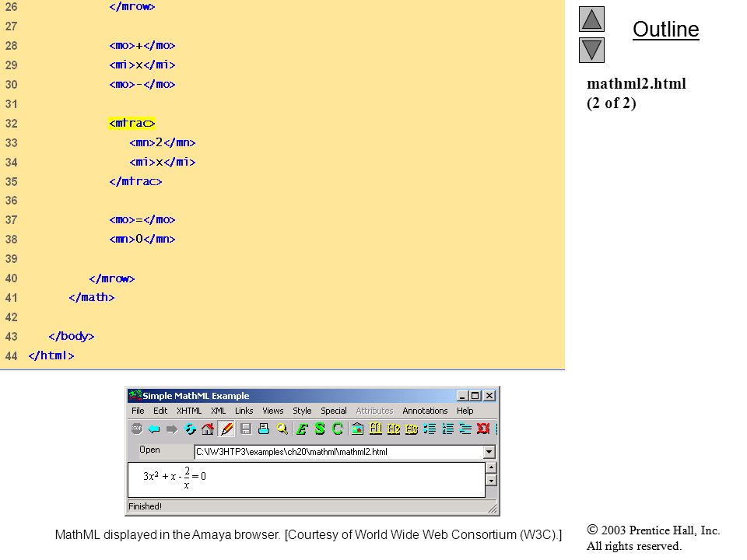This screenshot has width=747, height=560.
Task: Click the Stop loading icon in Amaya
Action: click(x=137, y=429)
